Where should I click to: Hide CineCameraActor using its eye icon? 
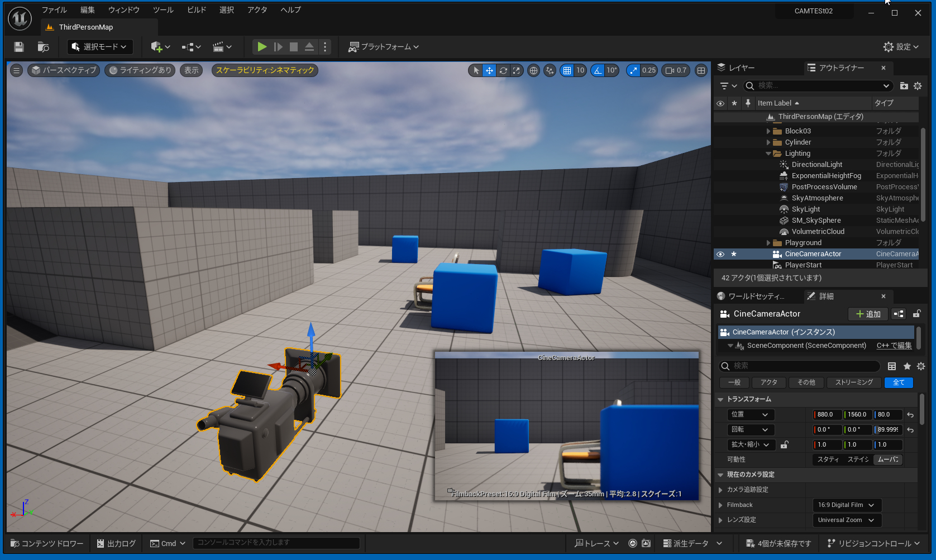click(x=720, y=254)
